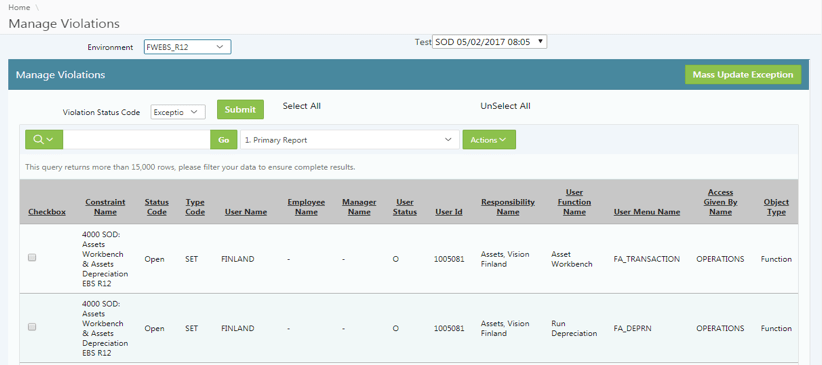Screen dimensions: 822x365
Task: Click the 15,000 rows warning message
Action: click(190, 167)
